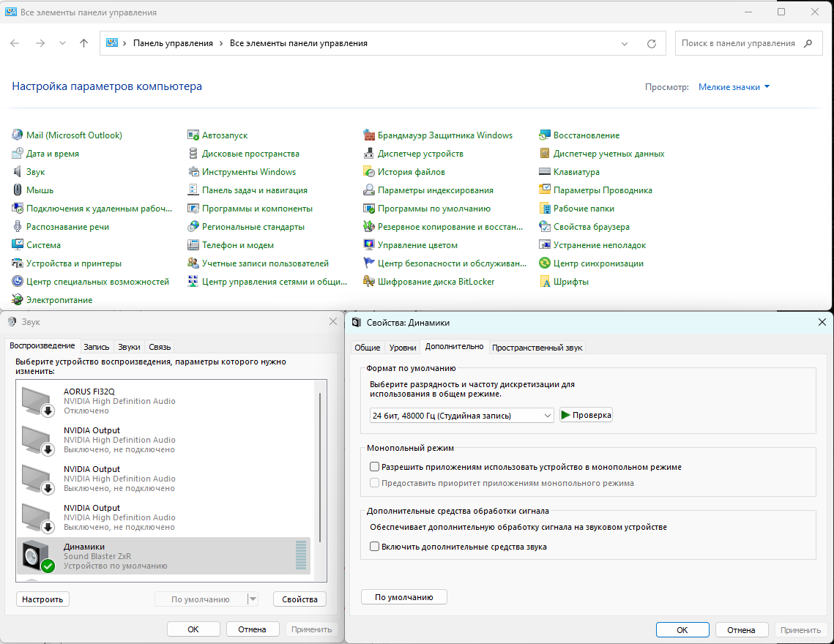Click the Настроить button
This screenshot has height=644, width=834.
click(x=42, y=599)
